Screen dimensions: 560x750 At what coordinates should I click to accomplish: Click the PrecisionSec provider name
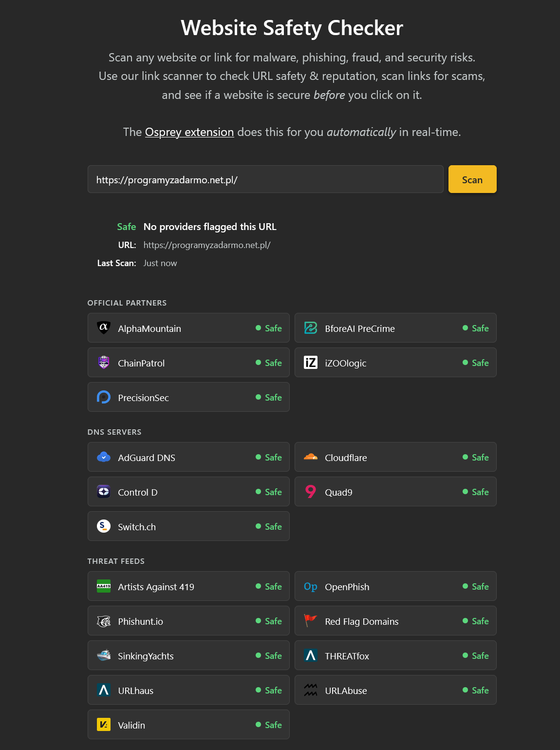point(143,398)
